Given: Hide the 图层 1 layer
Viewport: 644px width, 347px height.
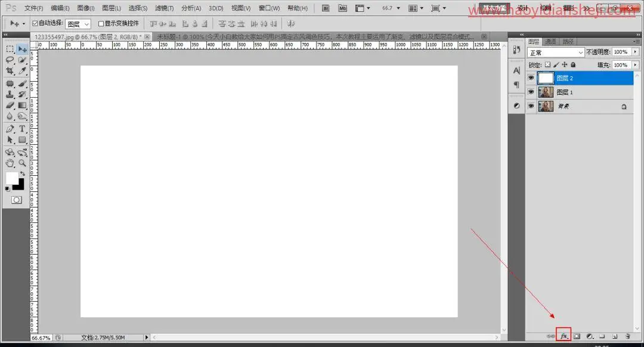Looking at the screenshot, I should (x=531, y=92).
